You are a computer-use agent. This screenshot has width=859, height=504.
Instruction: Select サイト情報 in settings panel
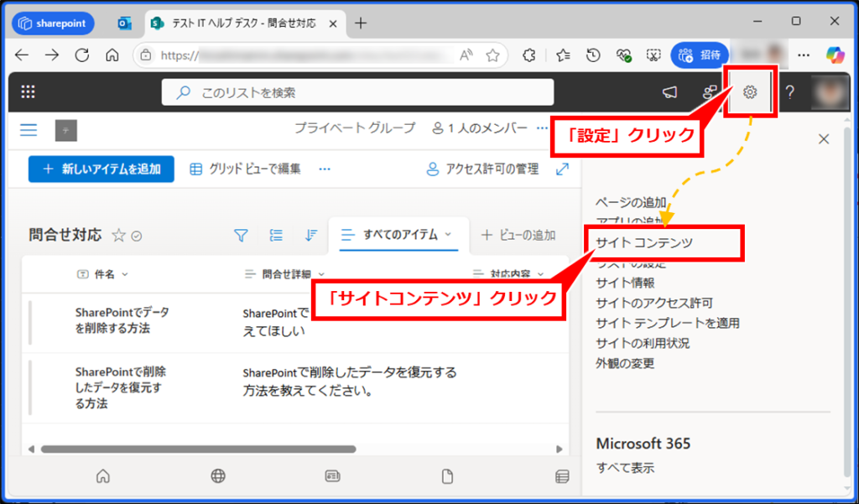tap(625, 283)
